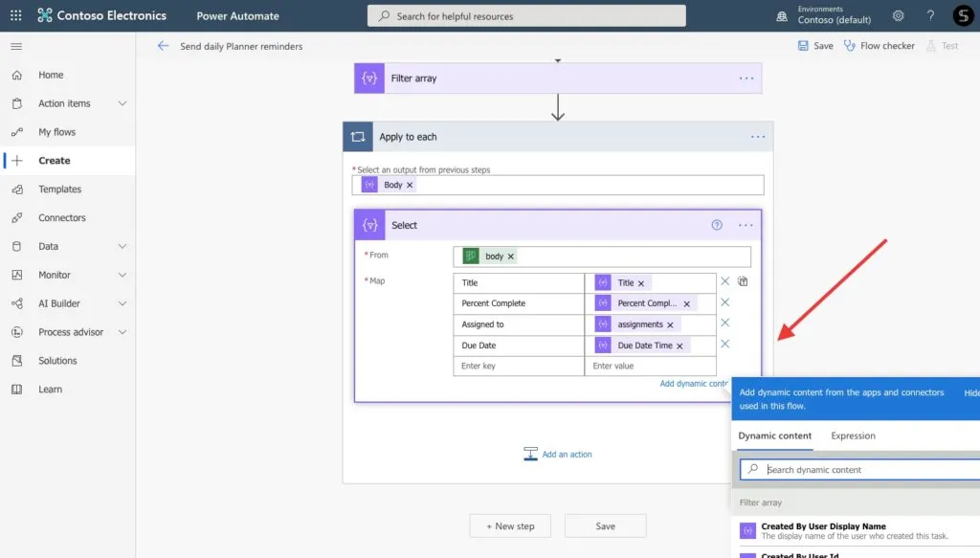Switch to Dynamic content tab
The width and height of the screenshot is (980, 558).
(x=774, y=435)
